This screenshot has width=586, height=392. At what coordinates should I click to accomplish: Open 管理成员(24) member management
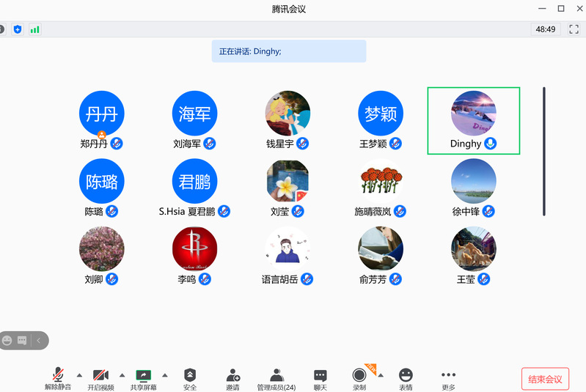276,375
